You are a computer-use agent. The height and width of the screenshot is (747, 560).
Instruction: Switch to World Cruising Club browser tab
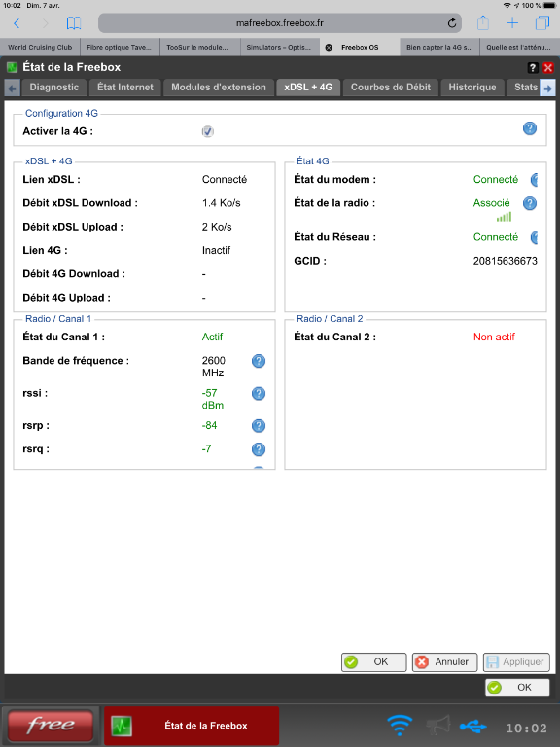pyautogui.click(x=40, y=47)
